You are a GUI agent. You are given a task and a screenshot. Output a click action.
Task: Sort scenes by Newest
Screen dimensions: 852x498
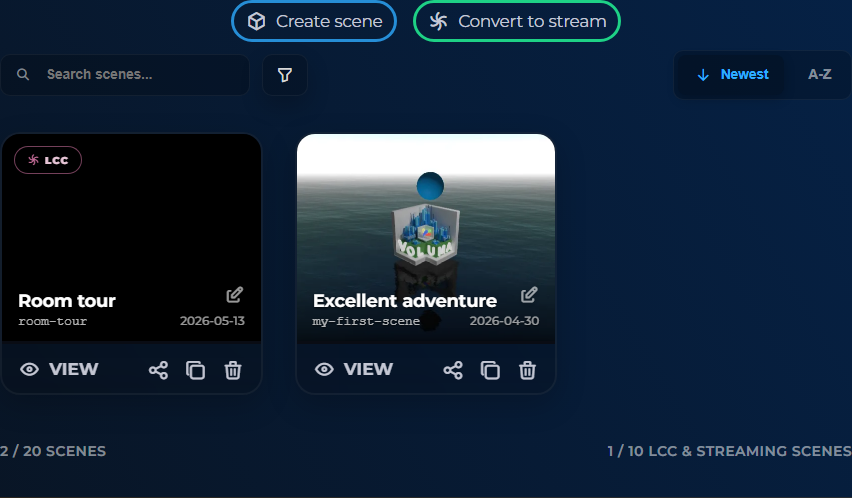click(x=732, y=74)
